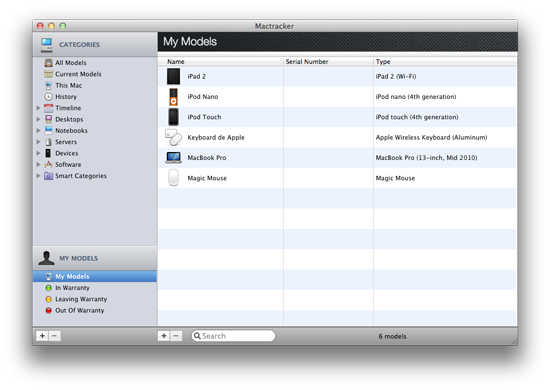Click the Smart Categories folder icon

(48, 176)
